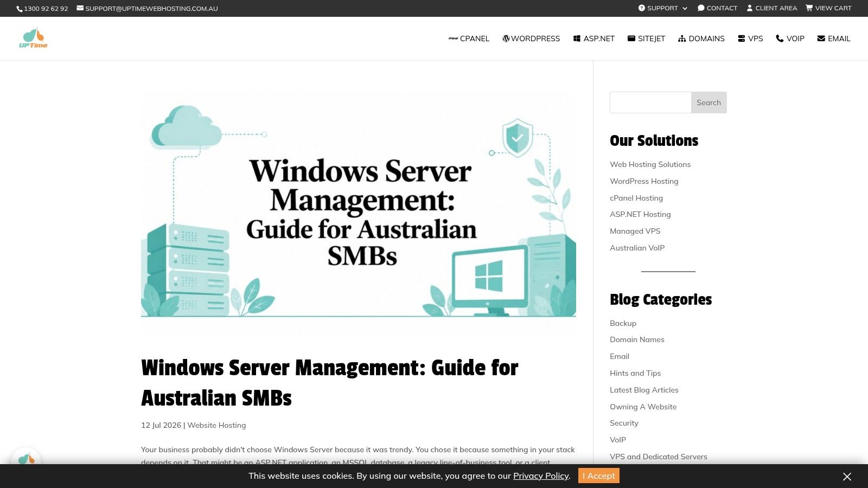This screenshot has height=488, width=868.
Task: Open the Hints and Tips category
Action: click(x=635, y=373)
